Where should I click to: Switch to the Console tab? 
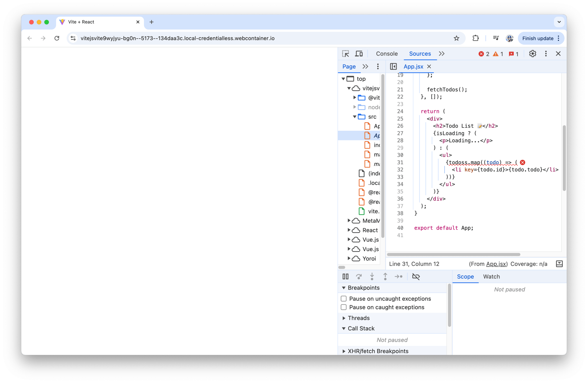tap(387, 54)
